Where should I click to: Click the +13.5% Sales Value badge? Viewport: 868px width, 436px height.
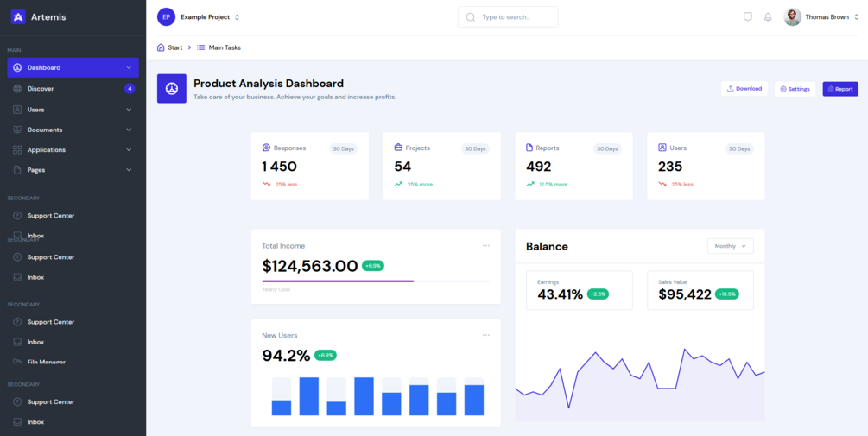[727, 294]
